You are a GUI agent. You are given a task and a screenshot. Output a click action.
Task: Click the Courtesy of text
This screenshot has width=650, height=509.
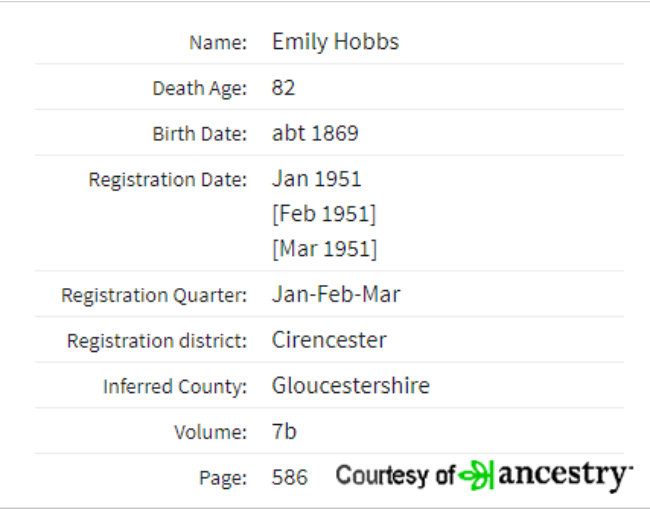tap(395, 475)
